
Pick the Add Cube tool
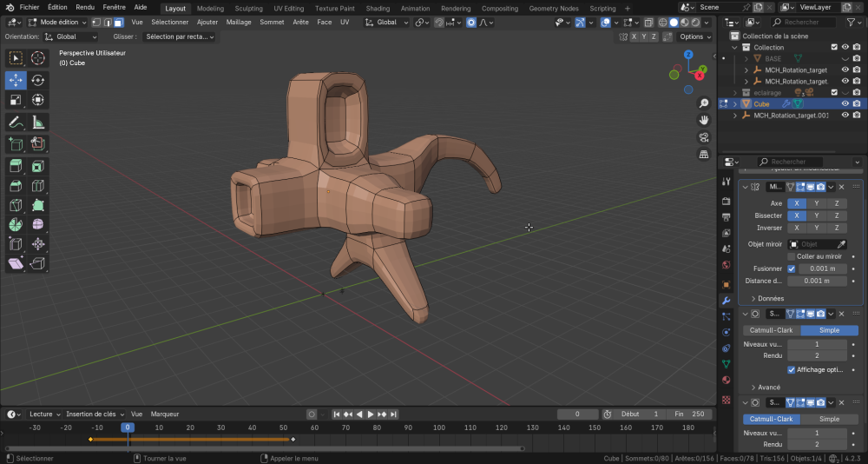click(x=16, y=144)
